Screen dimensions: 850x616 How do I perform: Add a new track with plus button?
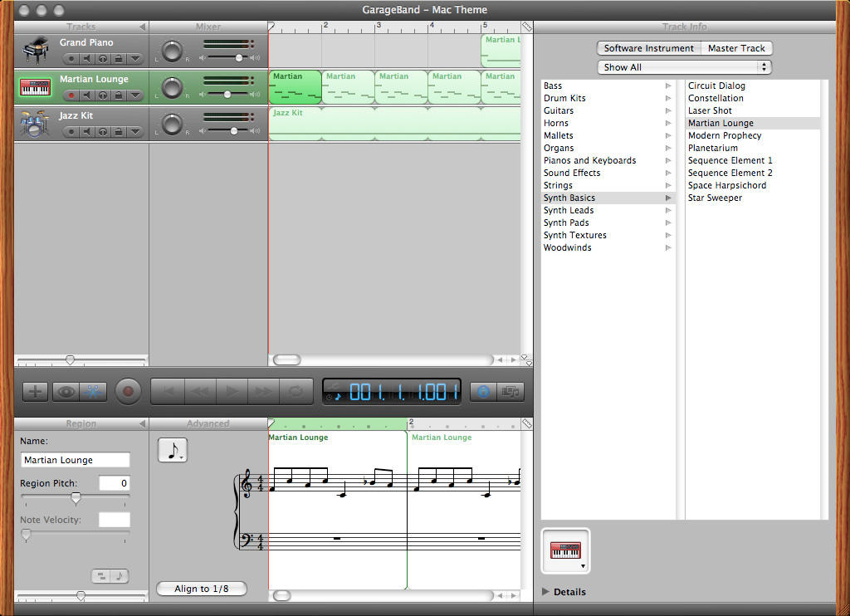pyautogui.click(x=35, y=392)
